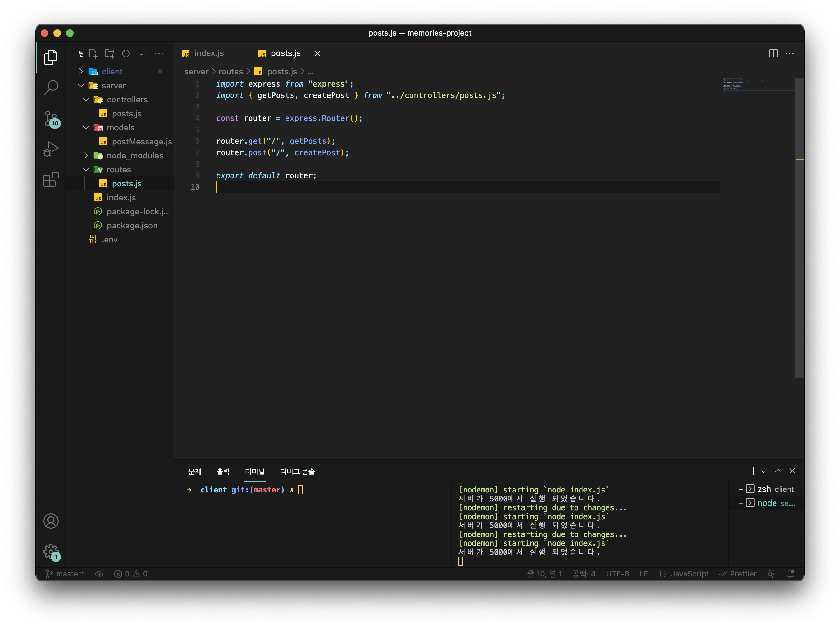This screenshot has height=628, width=840.
Task: Click 공백: 4 indentation setting
Action: pos(584,574)
